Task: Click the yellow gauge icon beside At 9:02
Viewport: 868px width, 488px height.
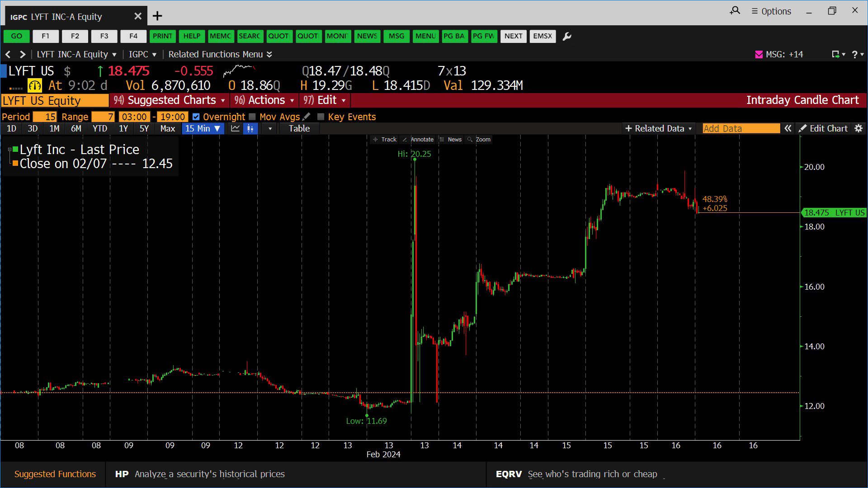Action: tap(35, 85)
